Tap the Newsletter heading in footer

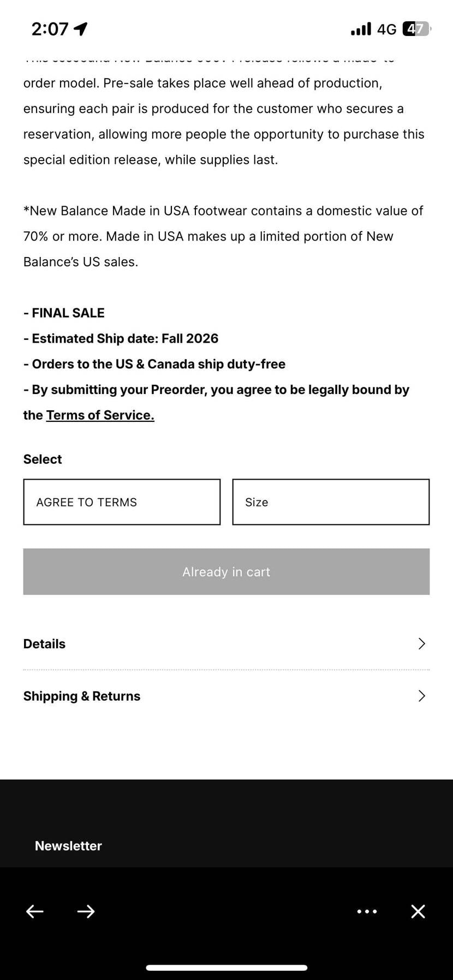[x=68, y=846]
